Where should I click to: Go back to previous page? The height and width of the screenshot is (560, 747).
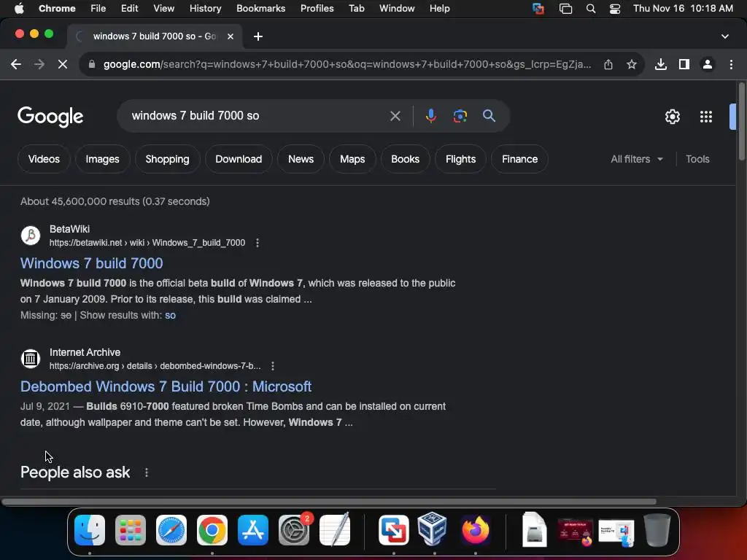click(16, 64)
